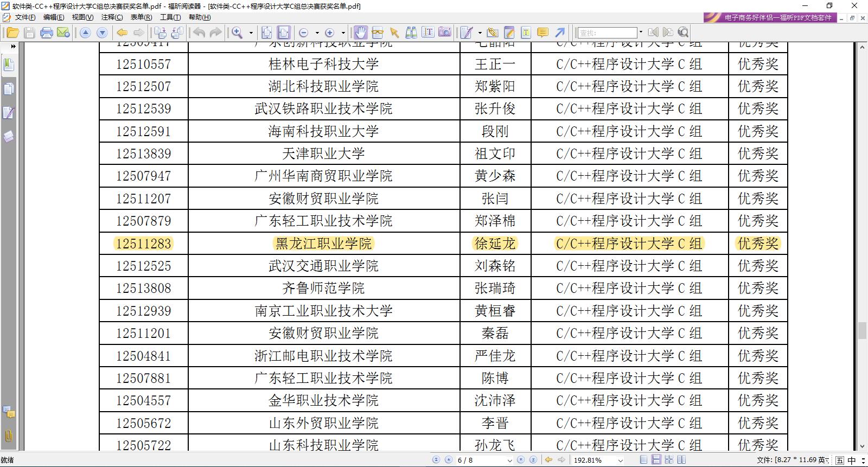This screenshot has height=467, width=868.
Task: Add a yellow sticky note comment
Action: pyautogui.click(x=542, y=33)
